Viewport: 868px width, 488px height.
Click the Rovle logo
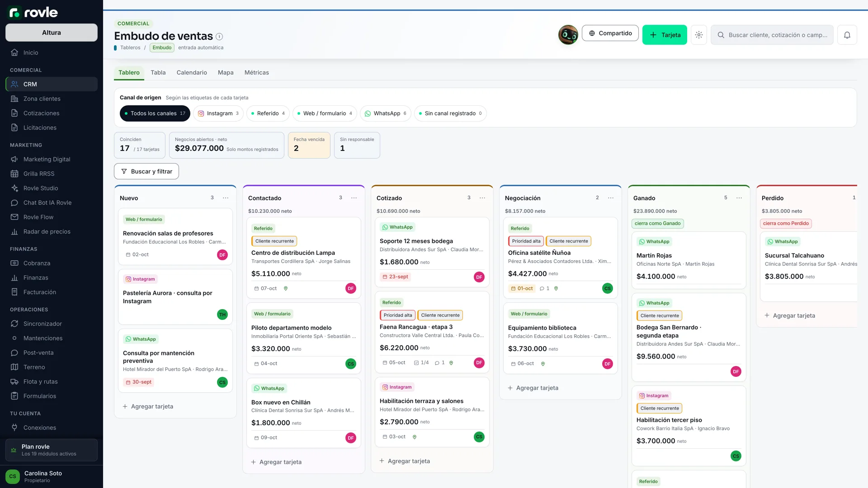(33, 12)
